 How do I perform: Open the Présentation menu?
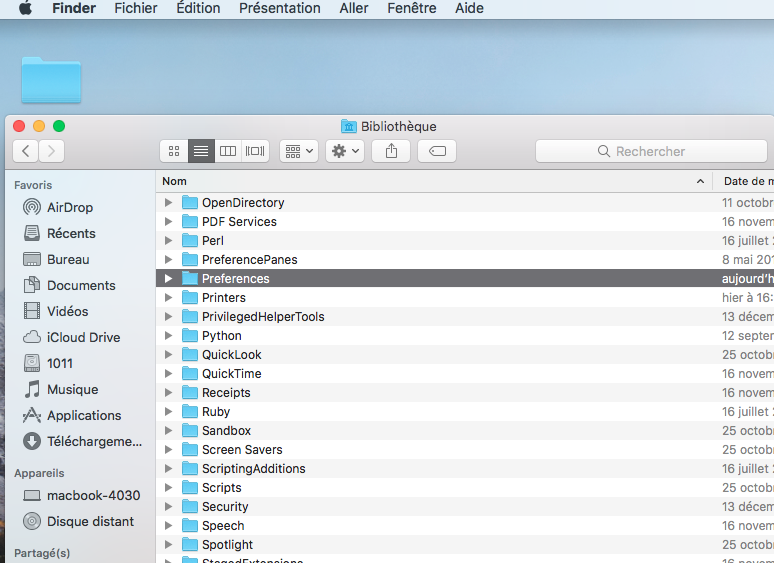(280, 8)
